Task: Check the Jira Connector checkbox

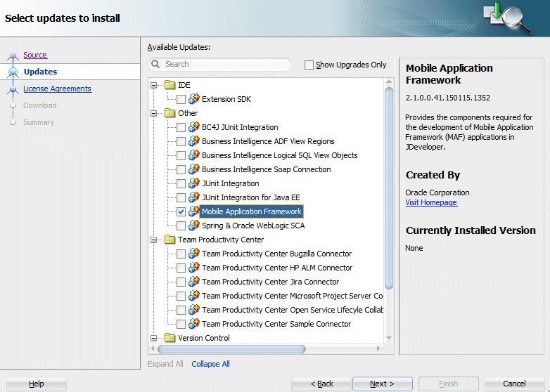Action: [x=181, y=282]
